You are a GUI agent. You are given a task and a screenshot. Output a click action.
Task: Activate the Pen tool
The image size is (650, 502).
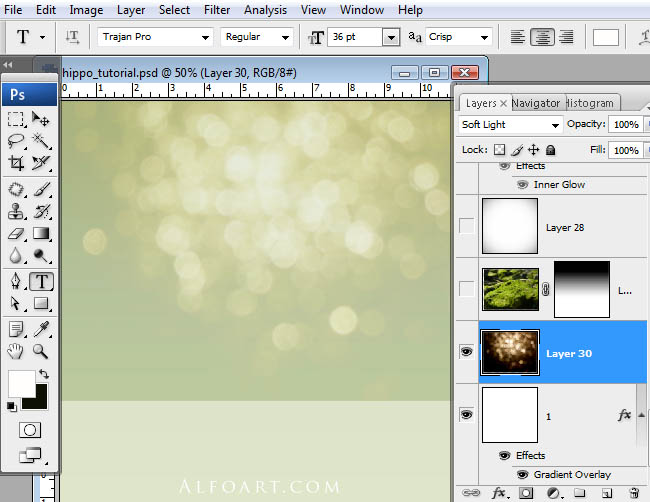tap(16, 281)
